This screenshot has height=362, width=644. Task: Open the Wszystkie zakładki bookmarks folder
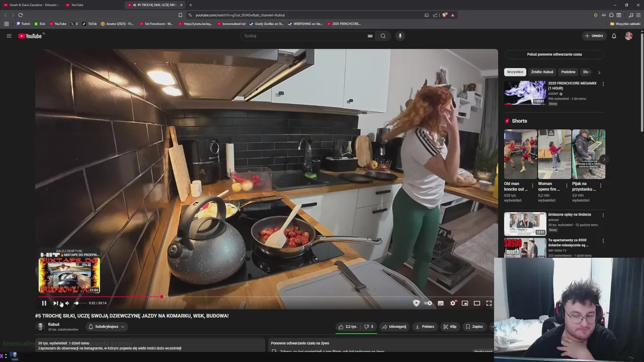625,24
